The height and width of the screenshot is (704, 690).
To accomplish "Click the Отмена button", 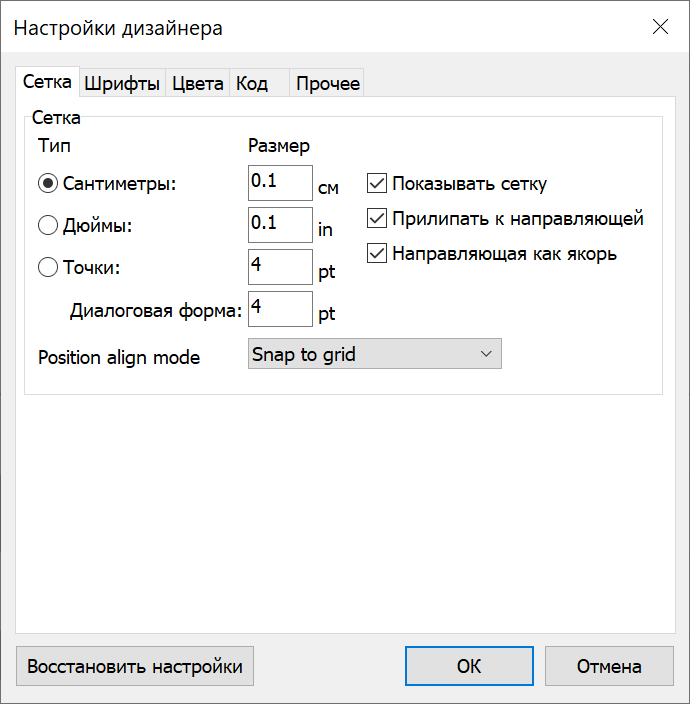I will pos(608,666).
